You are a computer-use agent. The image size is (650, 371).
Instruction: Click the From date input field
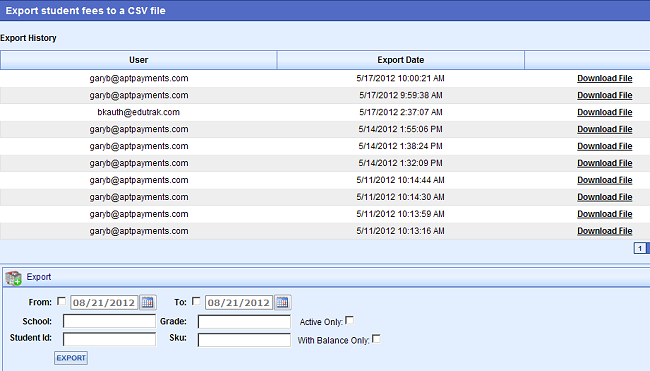point(104,303)
